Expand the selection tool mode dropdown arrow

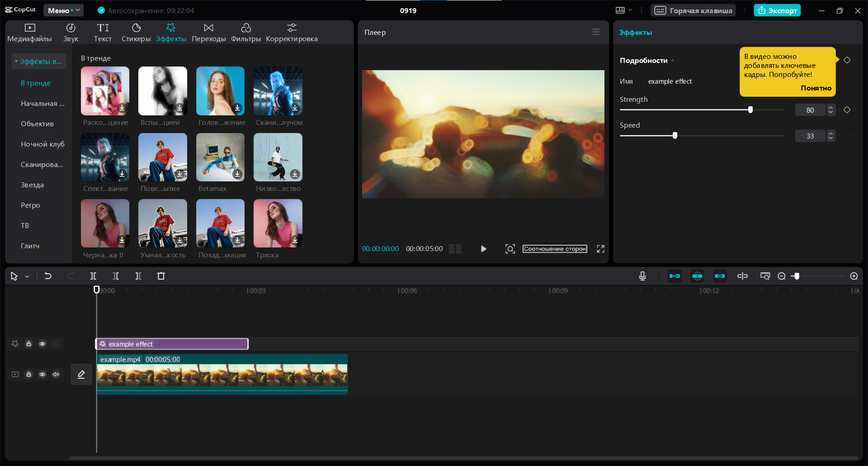click(x=27, y=276)
